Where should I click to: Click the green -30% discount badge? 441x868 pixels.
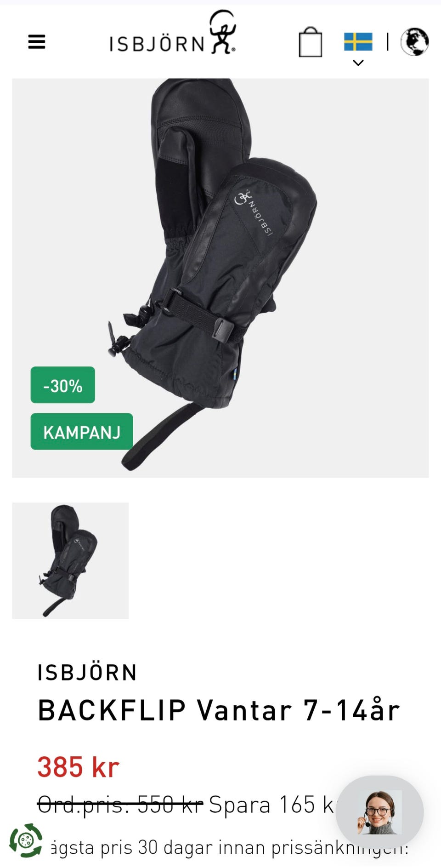(63, 385)
